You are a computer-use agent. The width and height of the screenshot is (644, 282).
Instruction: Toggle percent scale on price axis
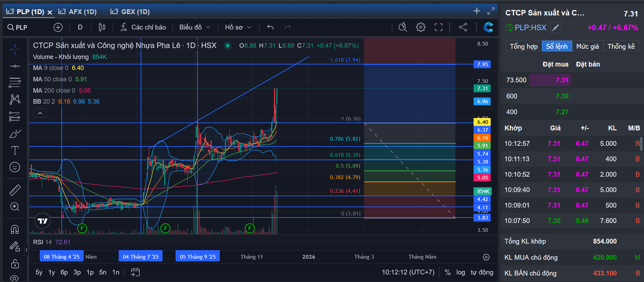coord(448,272)
